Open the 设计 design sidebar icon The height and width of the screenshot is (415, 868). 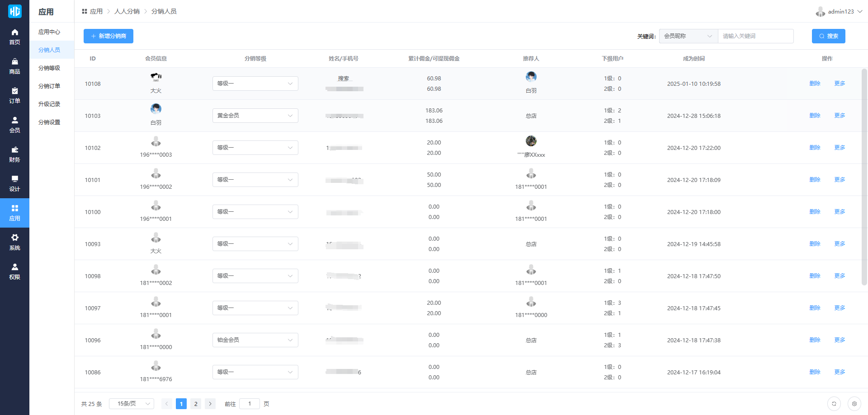tap(14, 183)
